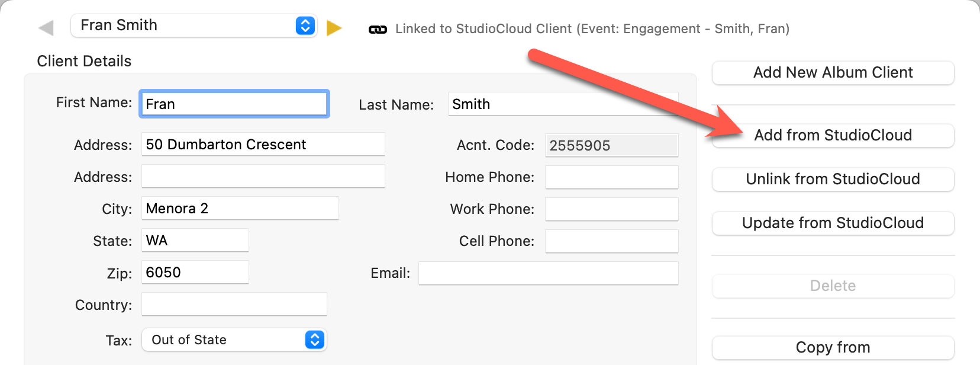
Task: Open the Fran Smith client selector dropdown
Action: [194, 25]
